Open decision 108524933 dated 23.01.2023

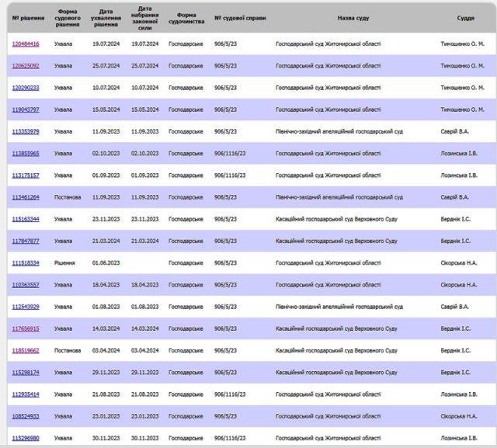26,416
